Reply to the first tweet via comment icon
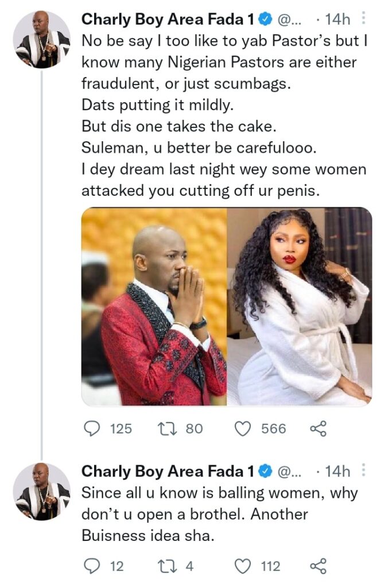 pos(92,428)
